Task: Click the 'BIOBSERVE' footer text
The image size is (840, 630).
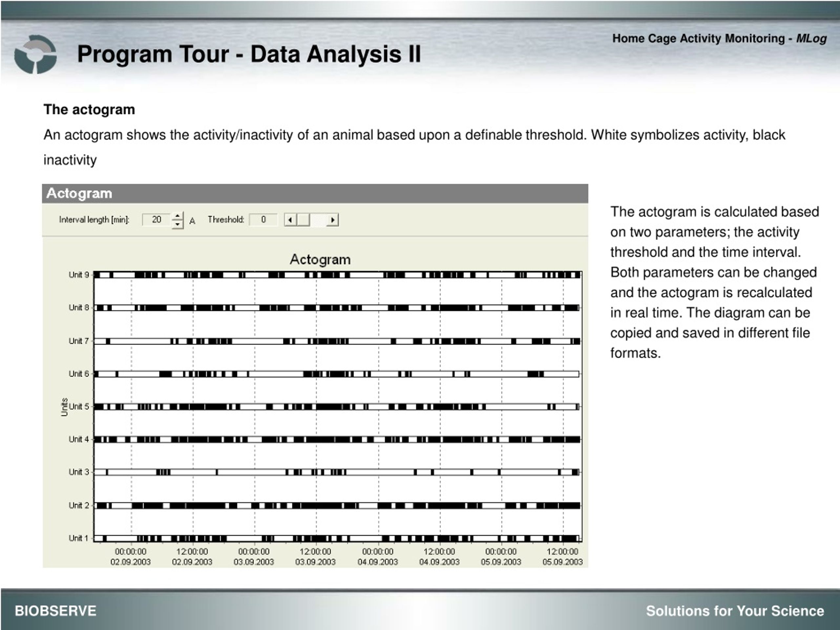Action: coord(55,611)
